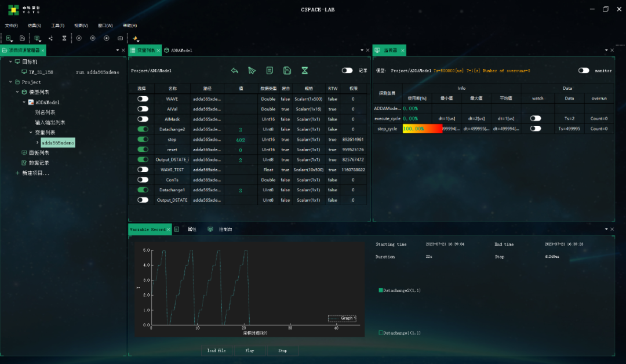Click step_cycle 100.00% usage bar
This screenshot has width=626, height=364.
pyautogui.click(x=423, y=129)
